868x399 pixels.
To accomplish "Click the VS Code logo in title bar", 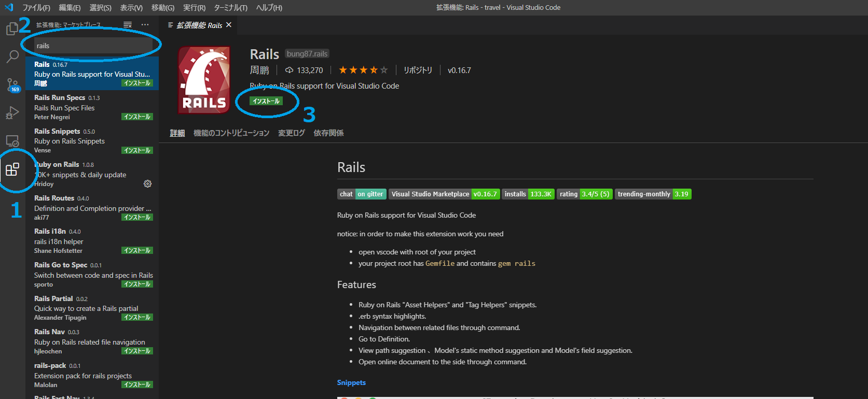I will click(x=9, y=7).
